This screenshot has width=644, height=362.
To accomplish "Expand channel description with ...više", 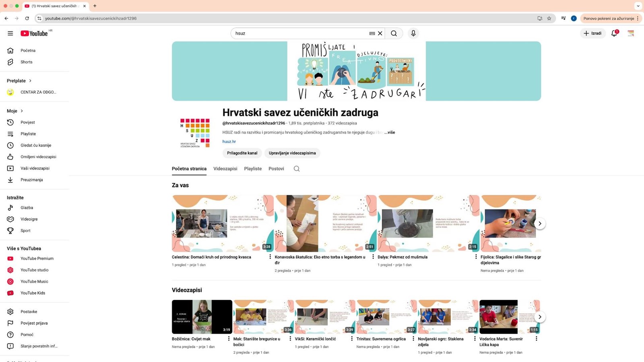I will click(389, 132).
